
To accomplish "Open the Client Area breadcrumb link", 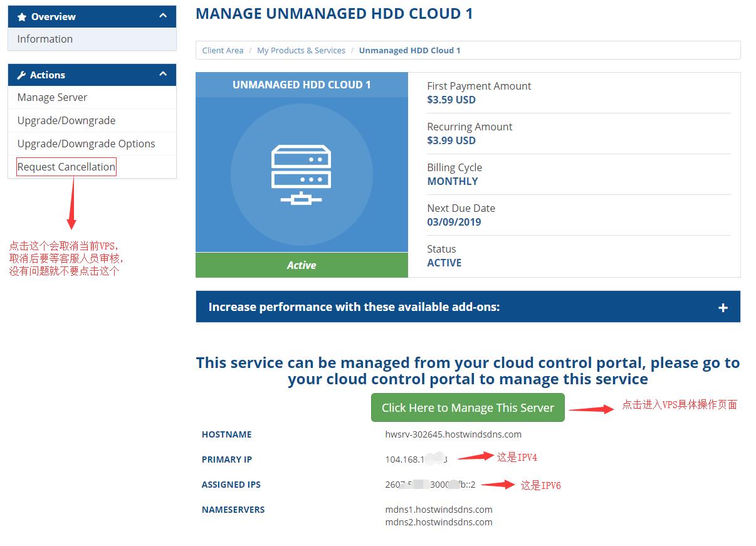I will 223,50.
